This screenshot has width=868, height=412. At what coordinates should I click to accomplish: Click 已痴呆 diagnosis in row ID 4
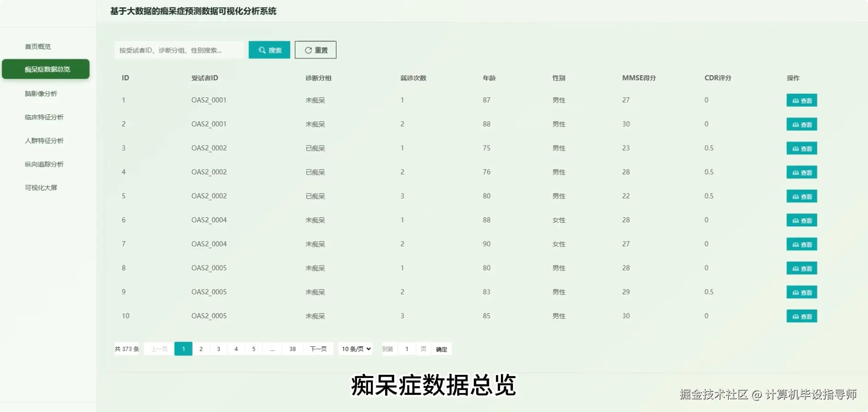315,172
